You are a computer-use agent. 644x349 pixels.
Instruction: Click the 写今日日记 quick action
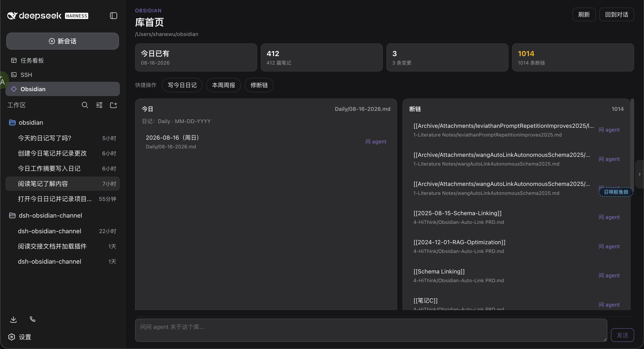(x=182, y=85)
